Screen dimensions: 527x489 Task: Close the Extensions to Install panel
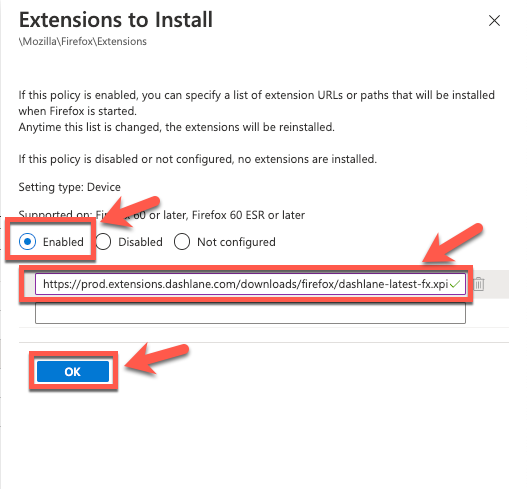pyautogui.click(x=494, y=21)
